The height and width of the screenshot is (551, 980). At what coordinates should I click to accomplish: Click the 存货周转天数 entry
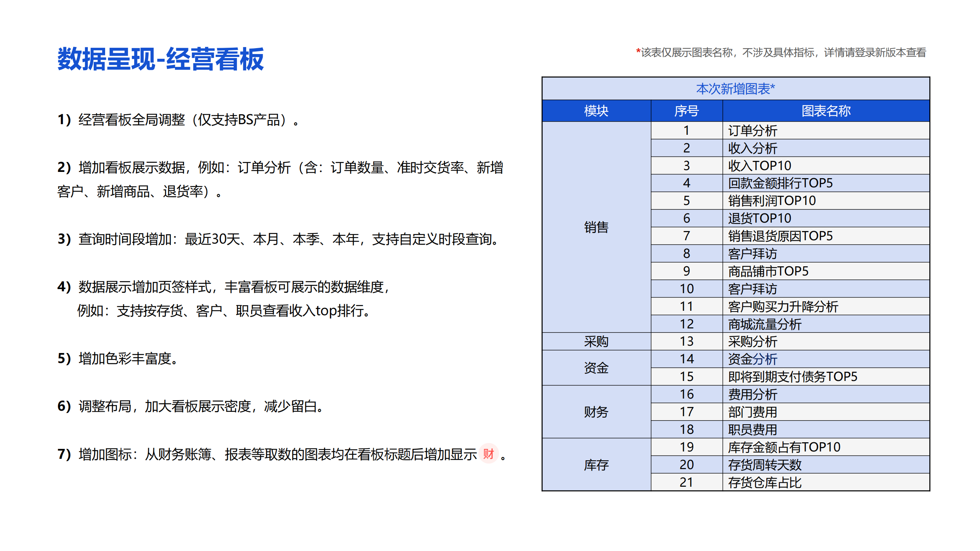pyautogui.click(x=765, y=465)
